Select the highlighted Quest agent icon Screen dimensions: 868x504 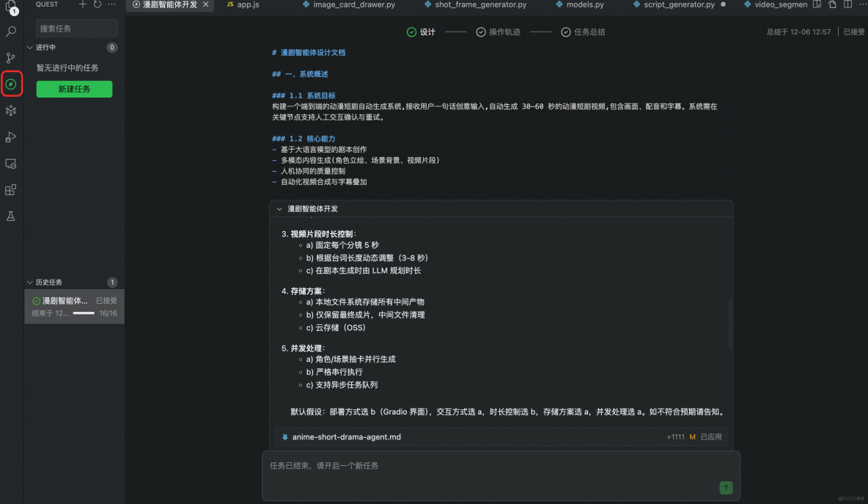point(12,84)
